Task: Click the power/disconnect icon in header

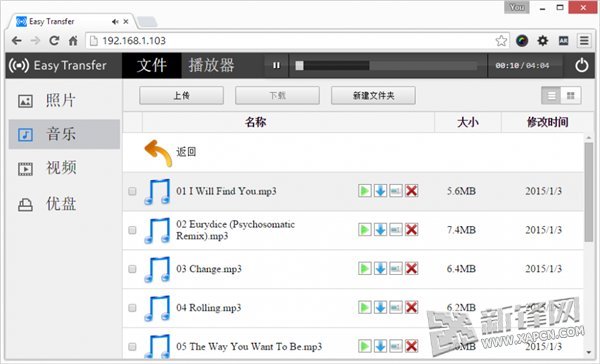Action: pos(581,65)
